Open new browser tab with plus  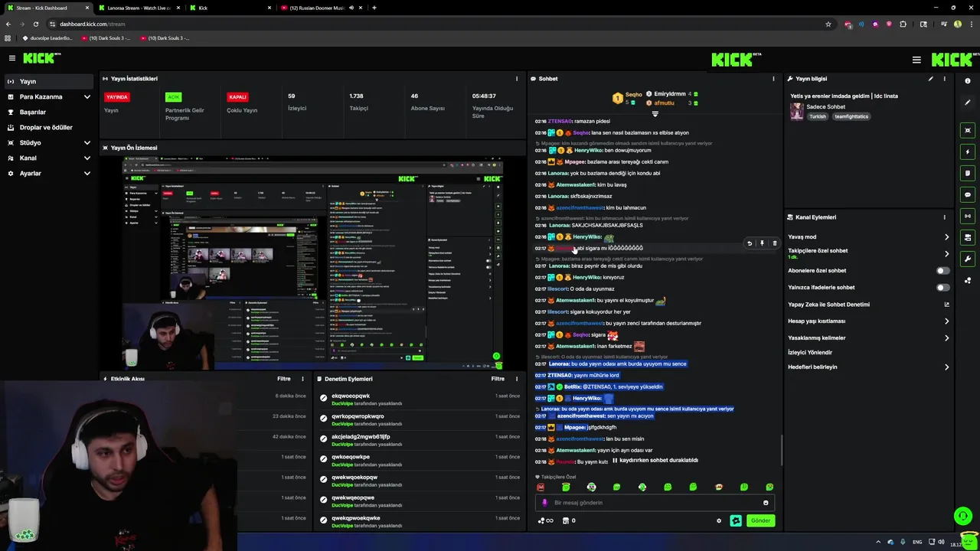click(x=374, y=8)
